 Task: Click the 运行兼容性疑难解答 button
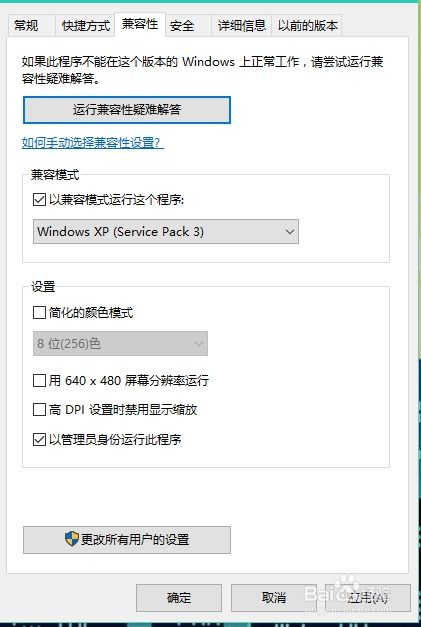[127, 110]
